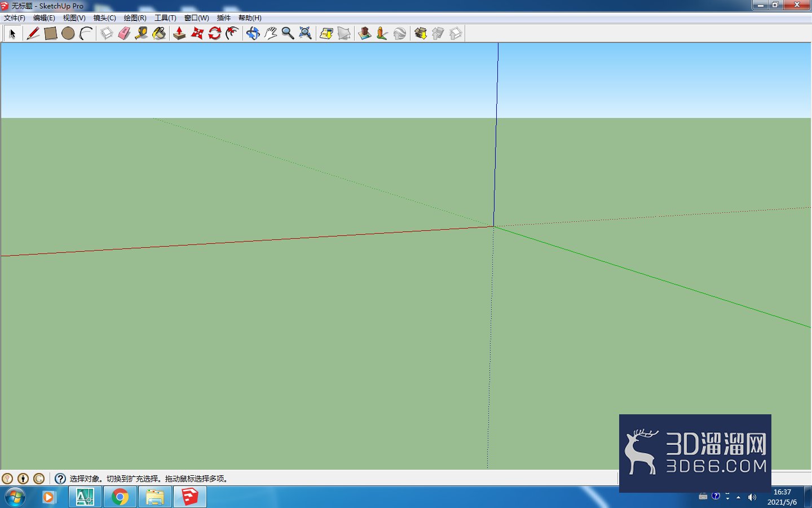The height and width of the screenshot is (508, 812).
Task: Open the 镜头(C) menu
Action: pos(104,18)
